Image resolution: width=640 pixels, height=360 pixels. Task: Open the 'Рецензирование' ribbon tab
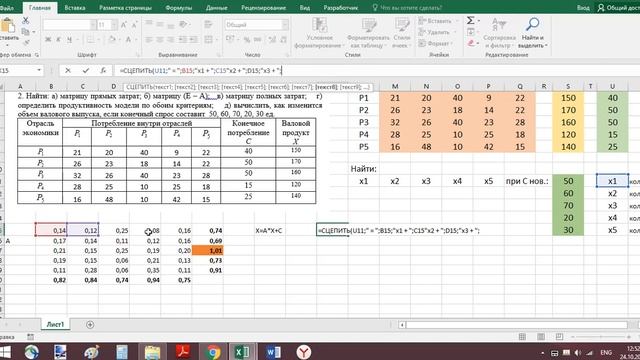point(263,8)
